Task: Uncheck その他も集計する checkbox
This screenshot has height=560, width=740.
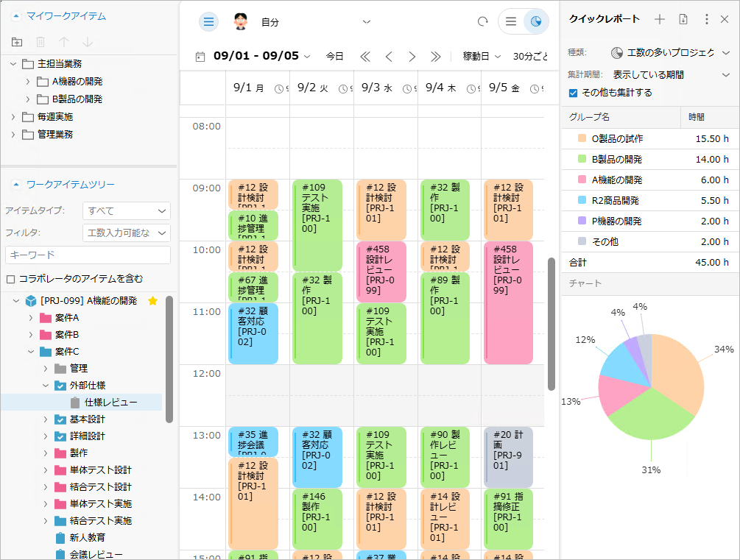Action: pos(574,93)
